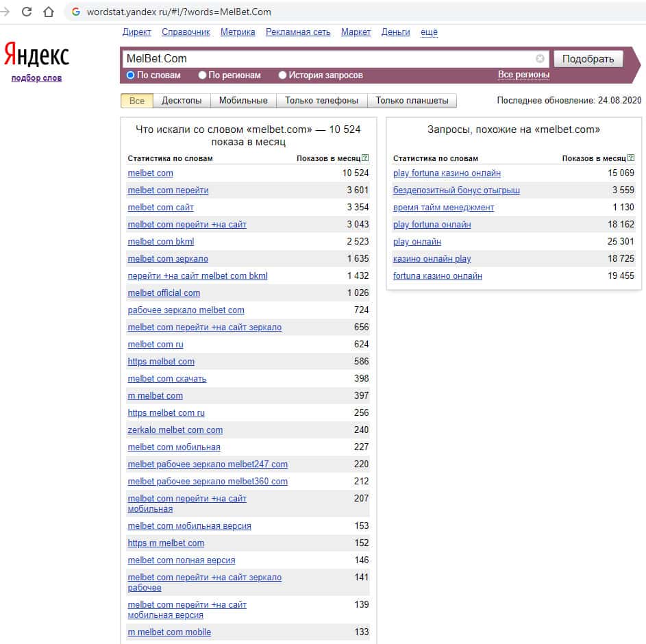Click the Яндекс logo
Viewport: 646px width, 644px height.
click(x=36, y=55)
